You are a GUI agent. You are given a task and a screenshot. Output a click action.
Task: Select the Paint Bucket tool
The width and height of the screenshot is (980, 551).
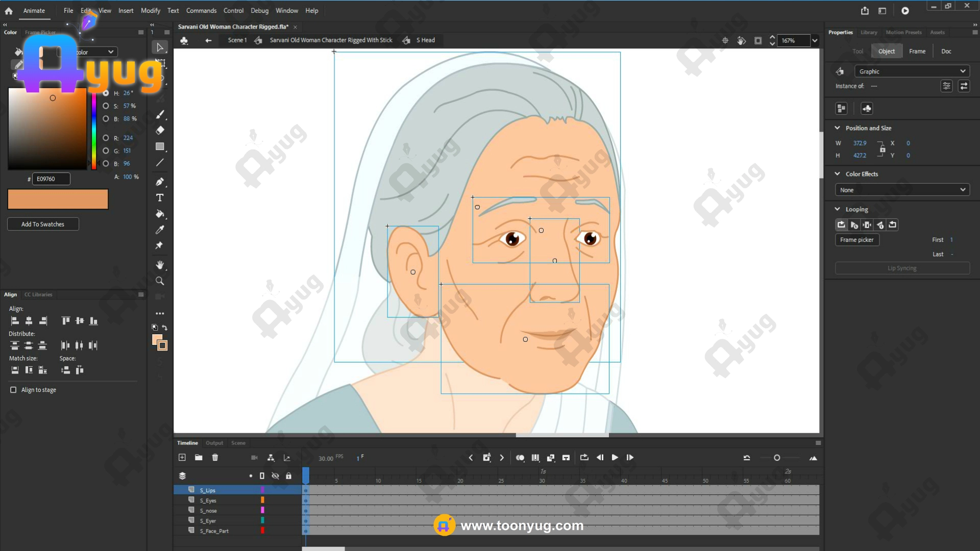pyautogui.click(x=160, y=214)
